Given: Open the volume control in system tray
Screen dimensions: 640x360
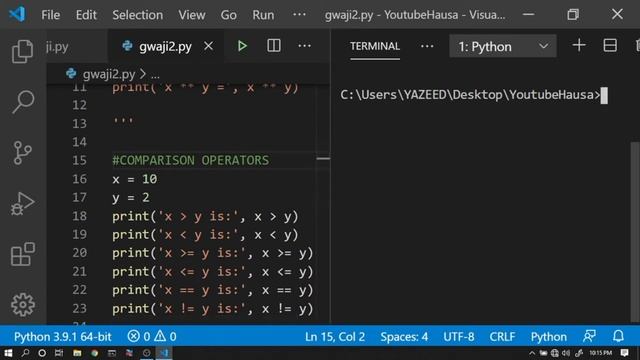Looking at the screenshot, I should pyautogui.click(x=566, y=353).
